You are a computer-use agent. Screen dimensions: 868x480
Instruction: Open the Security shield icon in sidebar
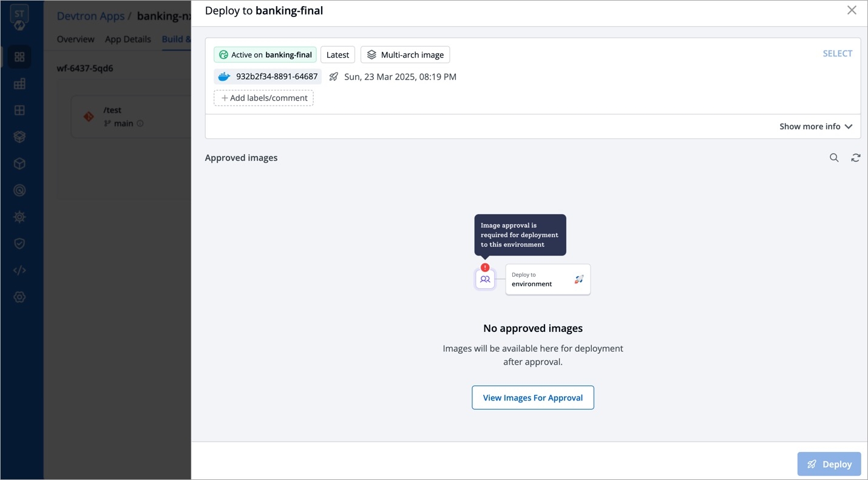coord(19,243)
